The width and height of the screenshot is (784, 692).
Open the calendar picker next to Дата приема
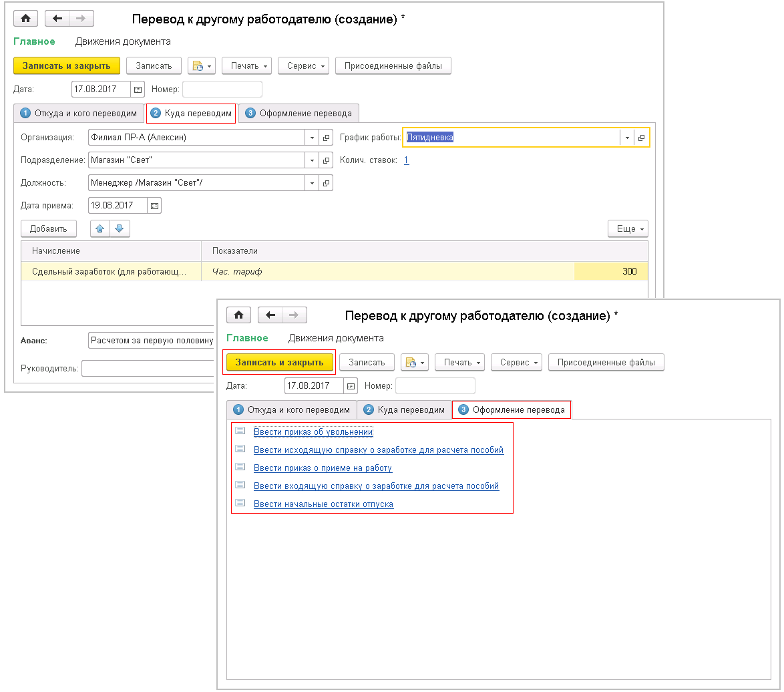pos(154,206)
